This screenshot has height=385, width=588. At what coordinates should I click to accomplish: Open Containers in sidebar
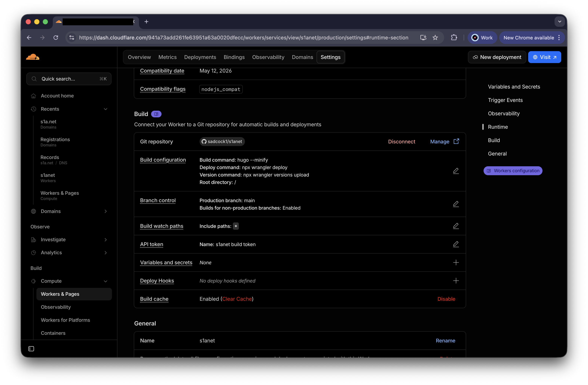(53, 333)
